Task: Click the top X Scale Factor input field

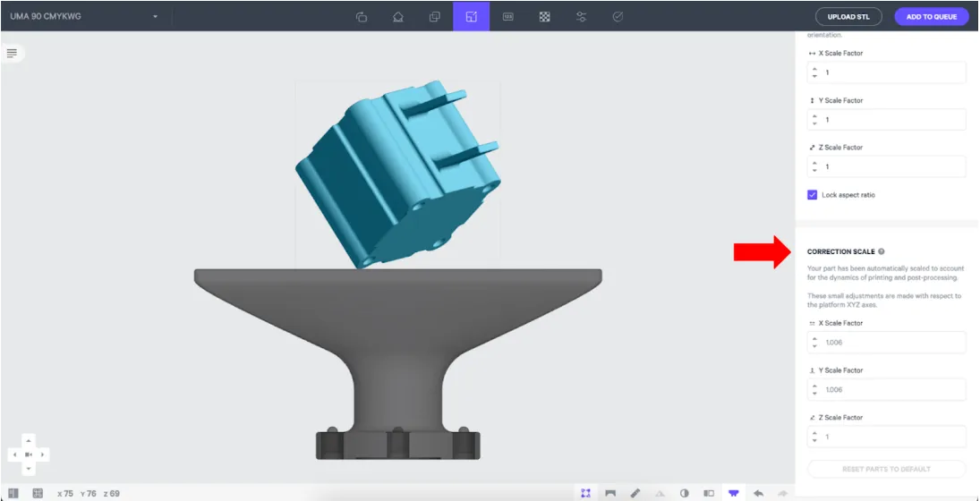Action: (887, 72)
